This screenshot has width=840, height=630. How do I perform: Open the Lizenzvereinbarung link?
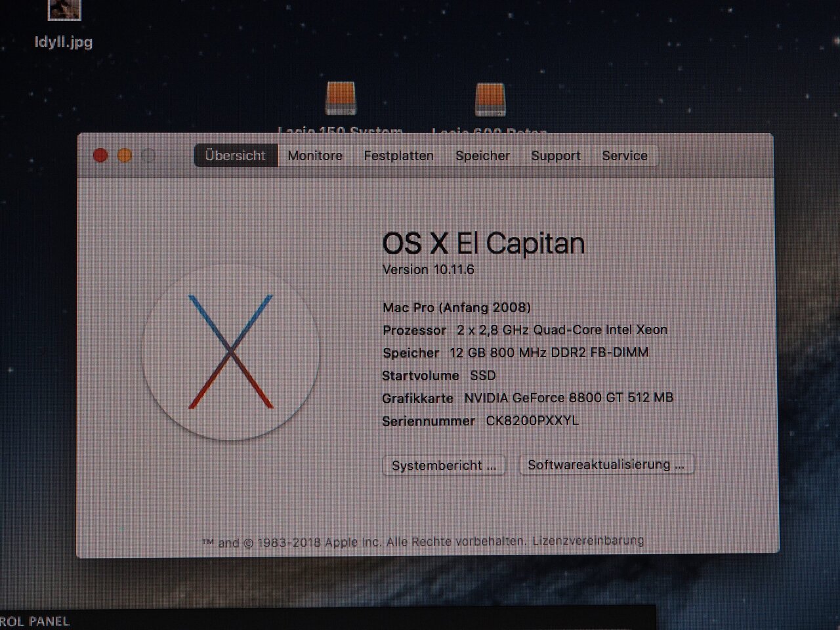588,541
